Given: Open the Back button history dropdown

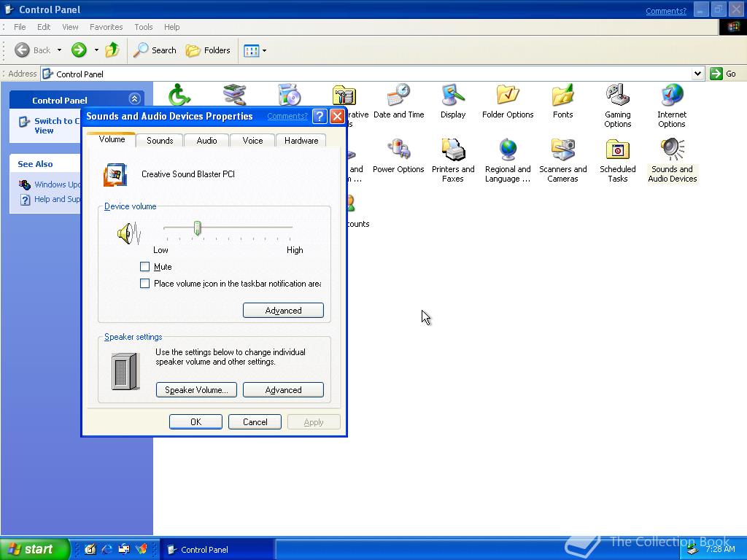Looking at the screenshot, I should tap(60, 50).
